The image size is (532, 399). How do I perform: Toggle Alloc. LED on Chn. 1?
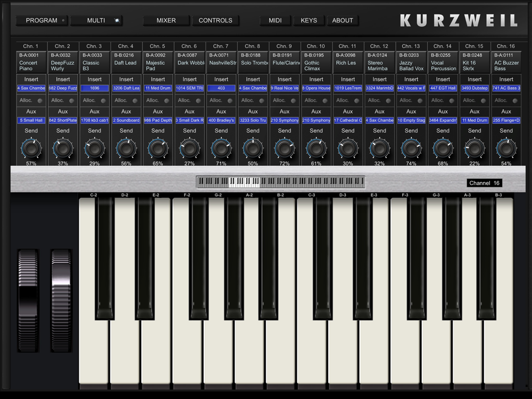click(x=40, y=101)
